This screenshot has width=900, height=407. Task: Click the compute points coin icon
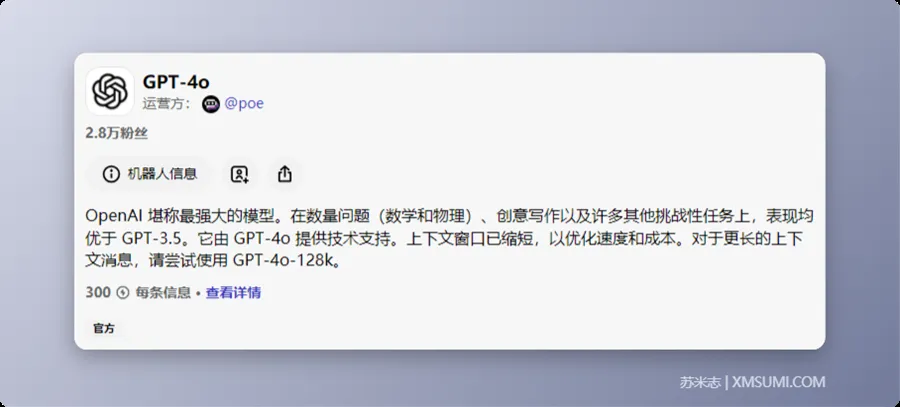click(x=123, y=293)
